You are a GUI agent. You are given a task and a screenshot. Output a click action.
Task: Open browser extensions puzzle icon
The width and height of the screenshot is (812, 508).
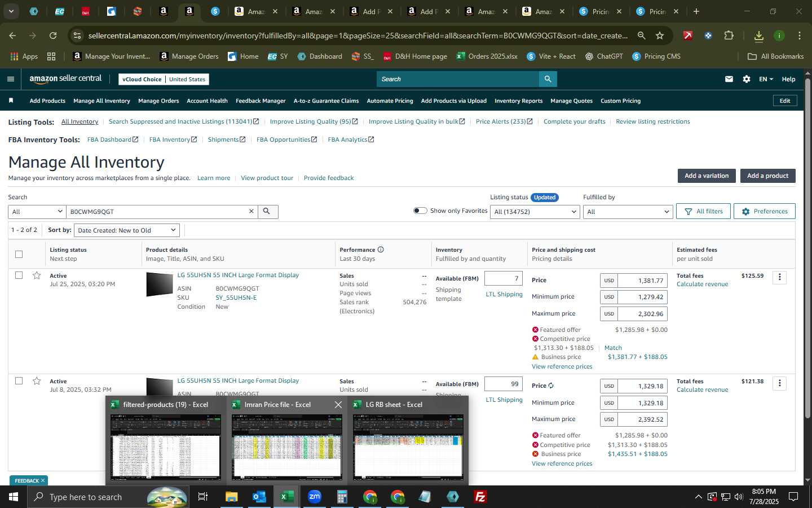pos(729,36)
